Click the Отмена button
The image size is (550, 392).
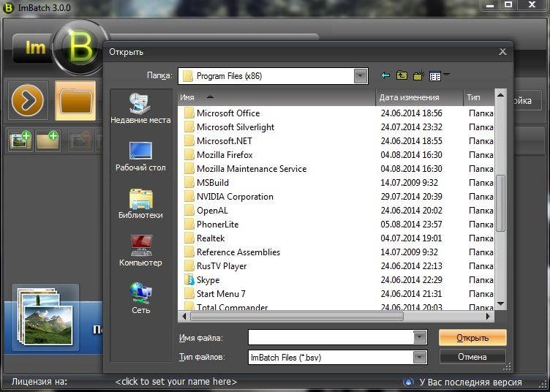pyautogui.click(x=472, y=357)
